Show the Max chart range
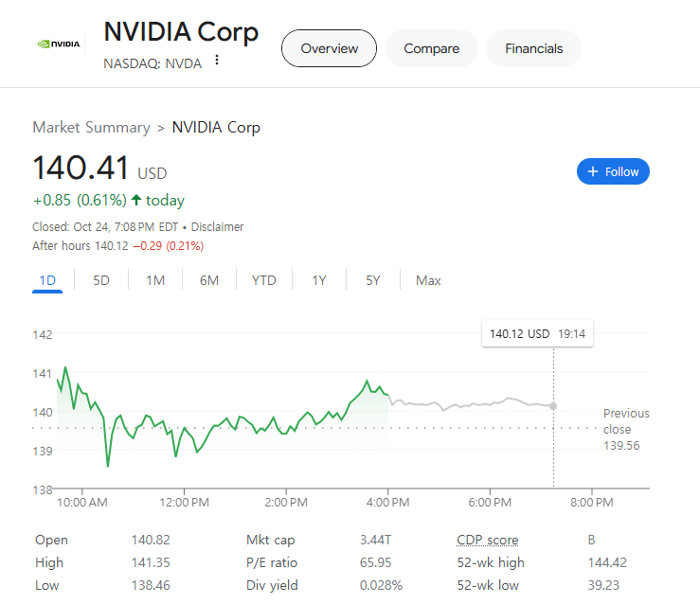700x604 pixels. click(x=428, y=280)
